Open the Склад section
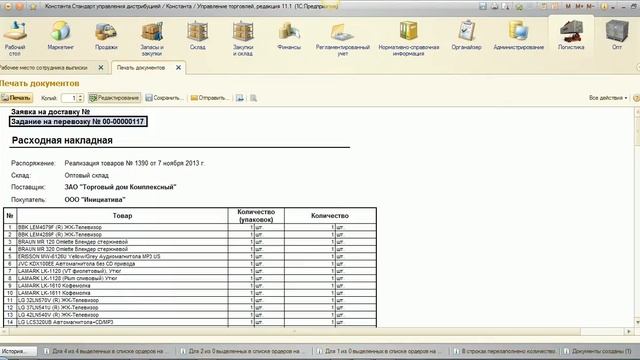The width and height of the screenshot is (640, 360). (x=198, y=36)
